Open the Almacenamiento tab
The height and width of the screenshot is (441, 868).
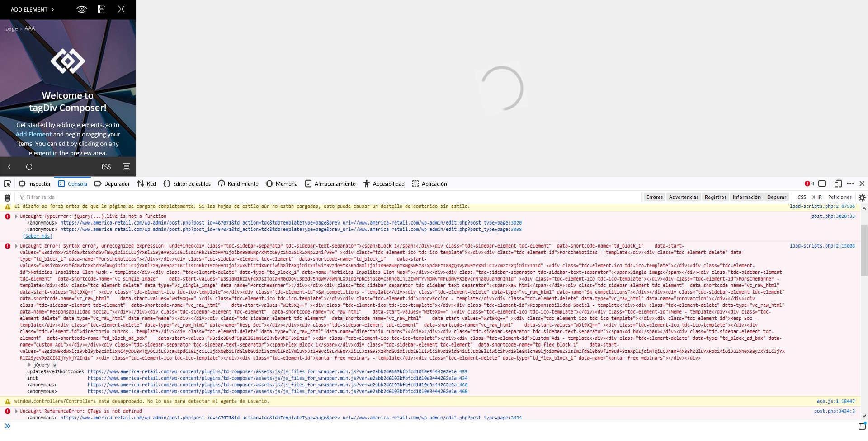coord(330,184)
